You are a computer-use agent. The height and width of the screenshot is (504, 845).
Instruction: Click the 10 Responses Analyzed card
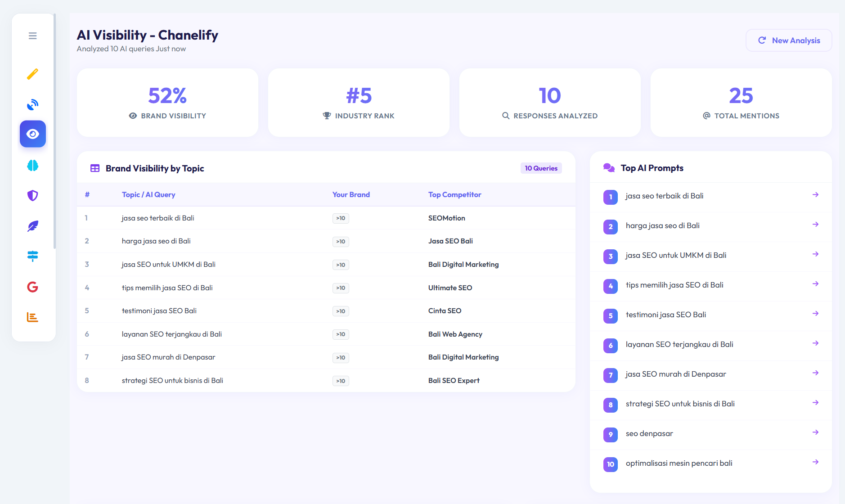(x=550, y=103)
